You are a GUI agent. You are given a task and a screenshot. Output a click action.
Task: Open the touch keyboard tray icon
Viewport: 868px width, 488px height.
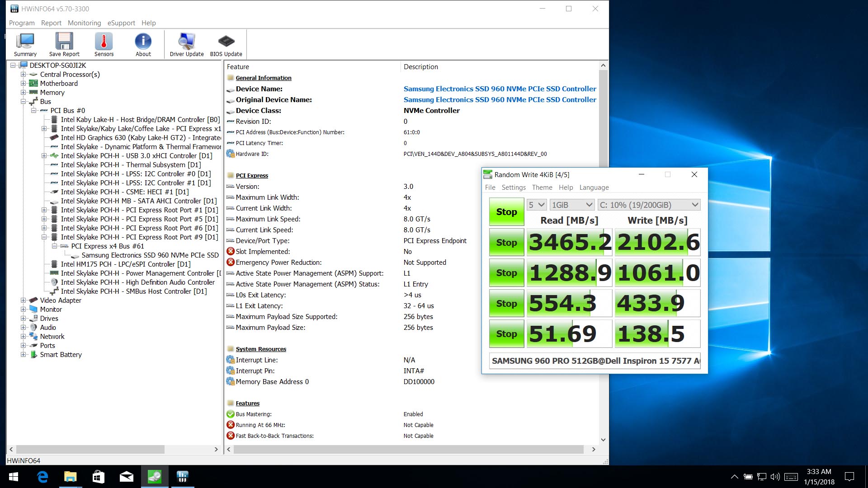791,477
